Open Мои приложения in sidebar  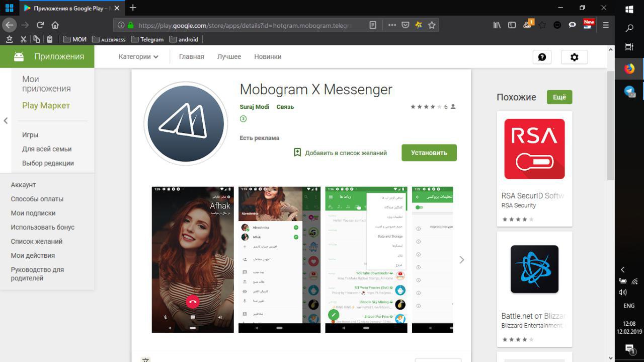coord(46,84)
